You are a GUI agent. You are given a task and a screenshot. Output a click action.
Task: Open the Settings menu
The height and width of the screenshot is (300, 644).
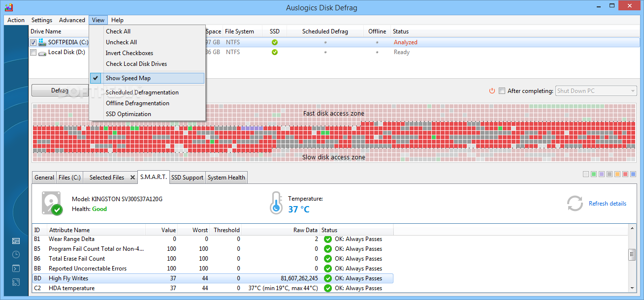(x=42, y=20)
